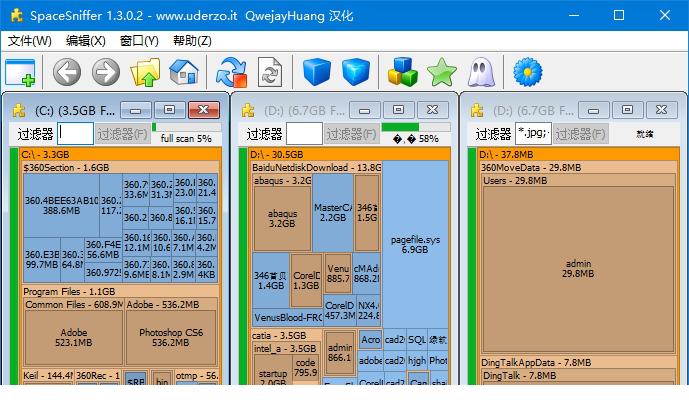
Task: Click the green star tagged files icon
Action: (442, 72)
